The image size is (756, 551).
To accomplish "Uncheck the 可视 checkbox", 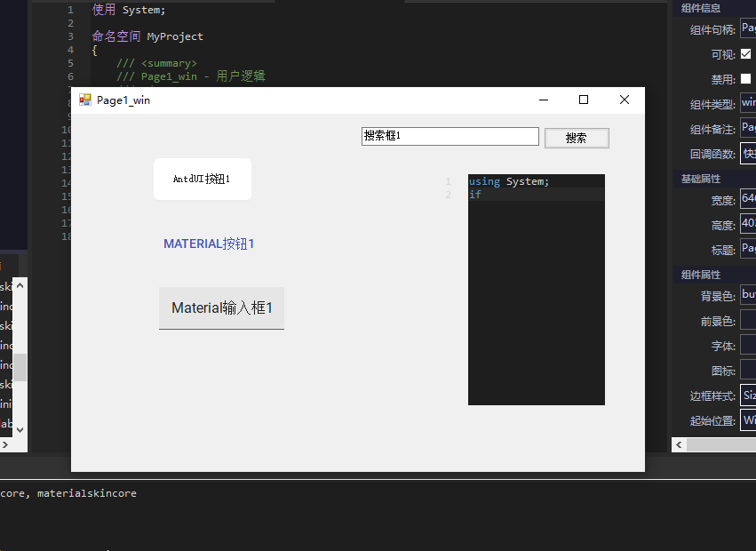I will pos(746,54).
